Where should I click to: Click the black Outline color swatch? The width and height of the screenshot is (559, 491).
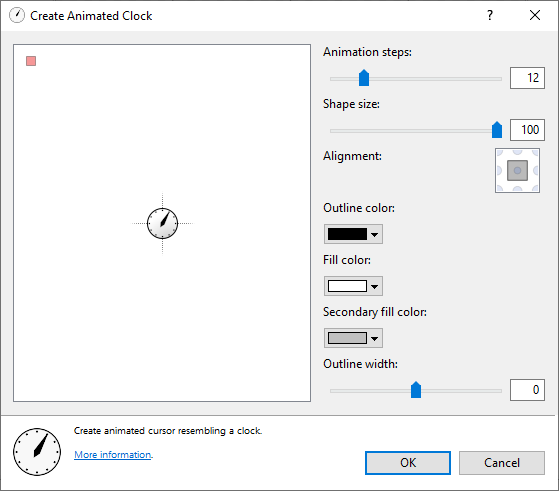click(x=347, y=234)
